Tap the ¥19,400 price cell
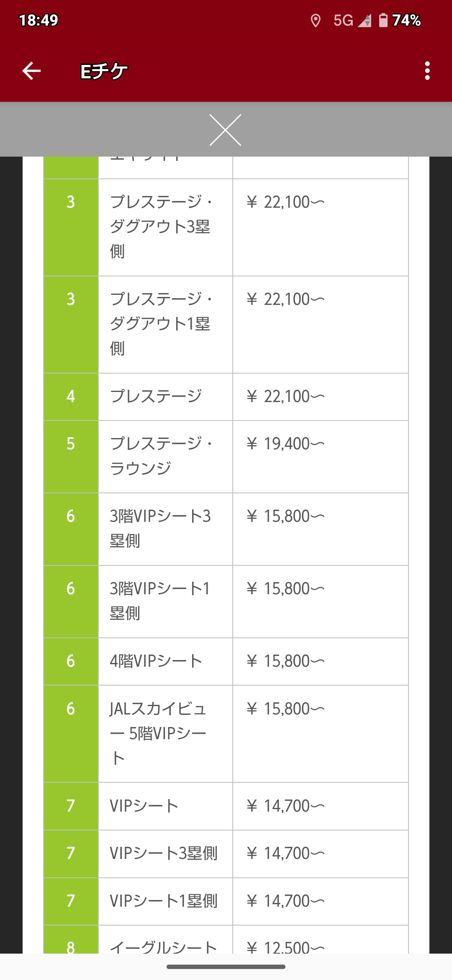The width and height of the screenshot is (452, 980). tap(285, 444)
